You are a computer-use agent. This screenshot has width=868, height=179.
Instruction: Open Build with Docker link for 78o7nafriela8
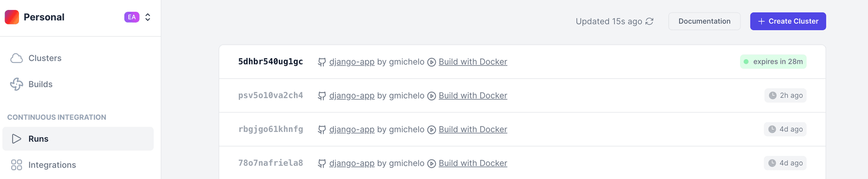473,163
